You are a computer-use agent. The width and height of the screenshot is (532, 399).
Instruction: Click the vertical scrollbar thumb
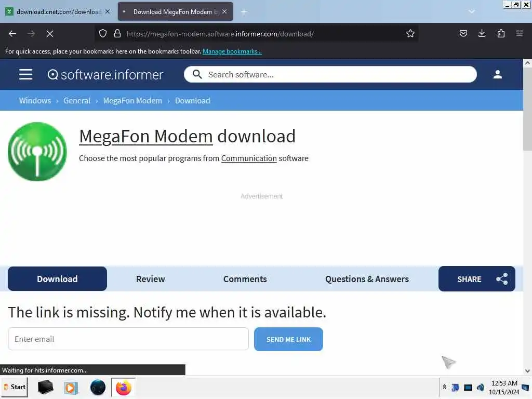pos(527,109)
